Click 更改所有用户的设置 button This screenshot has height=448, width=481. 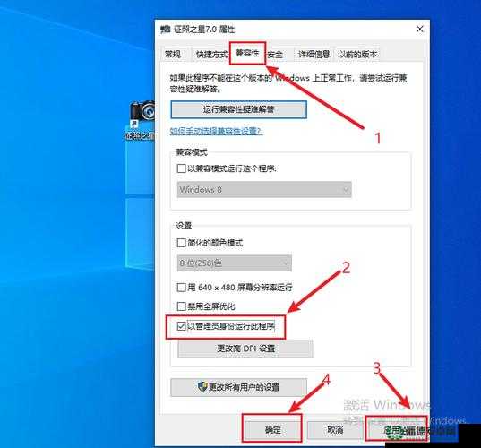[238, 387]
